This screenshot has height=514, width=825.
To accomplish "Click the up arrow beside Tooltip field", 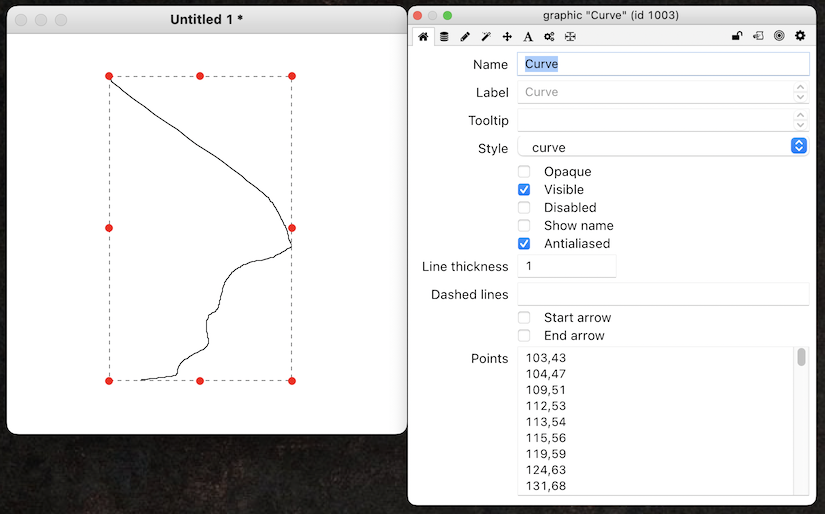I will point(800,115).
